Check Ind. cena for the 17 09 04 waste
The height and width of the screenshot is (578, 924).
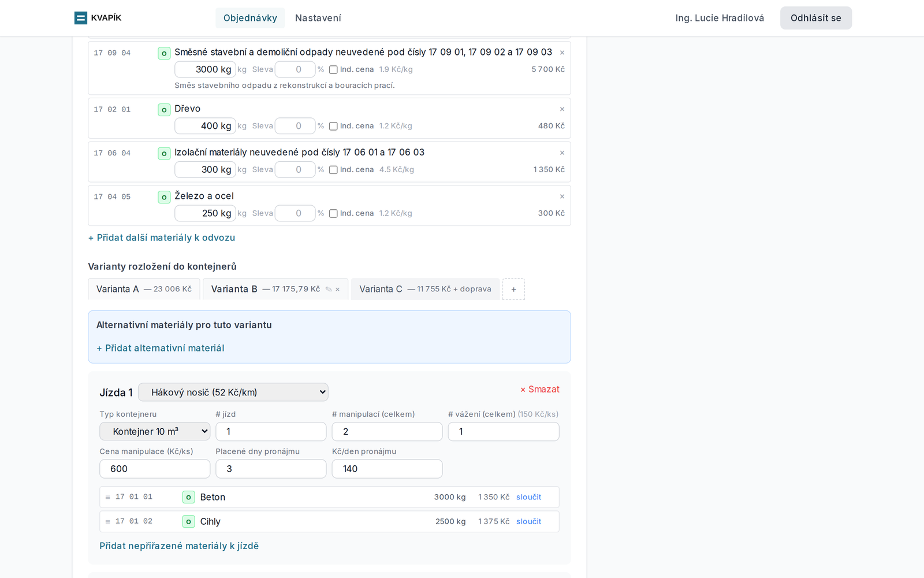click(333, 69)
